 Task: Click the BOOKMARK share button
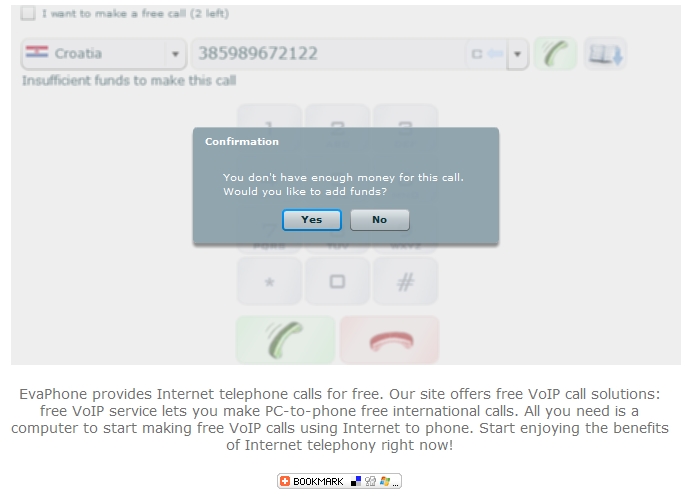[x=339, y=481]
